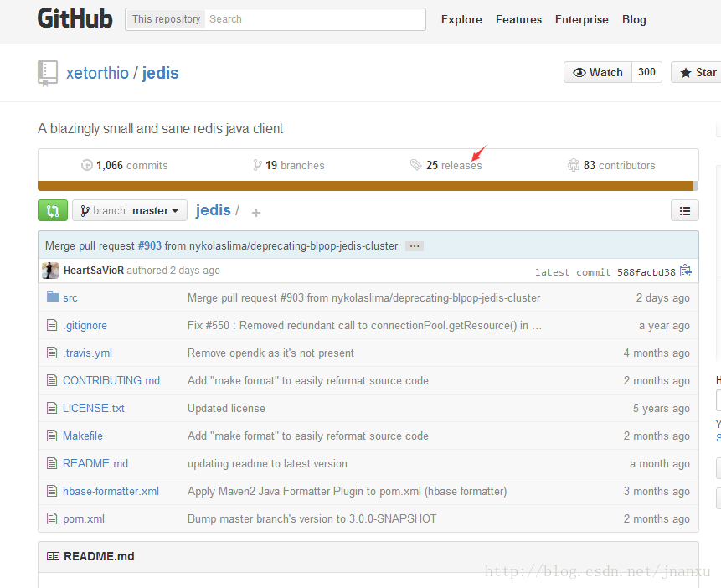Open the CONTRIBUTING.md file
Screen dimensions: 721x588
111,380
